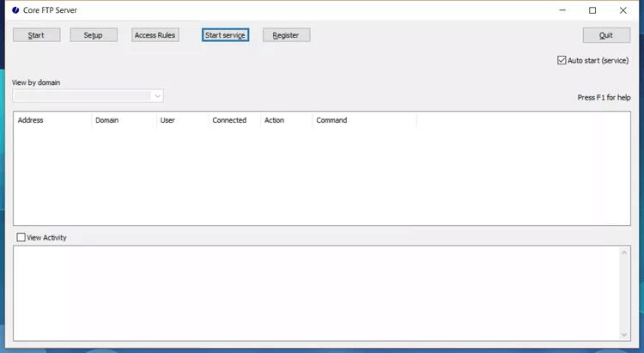Viewport: 644px width, 353px height.
Task: Click the Domain column header
Action: [123, 120]
